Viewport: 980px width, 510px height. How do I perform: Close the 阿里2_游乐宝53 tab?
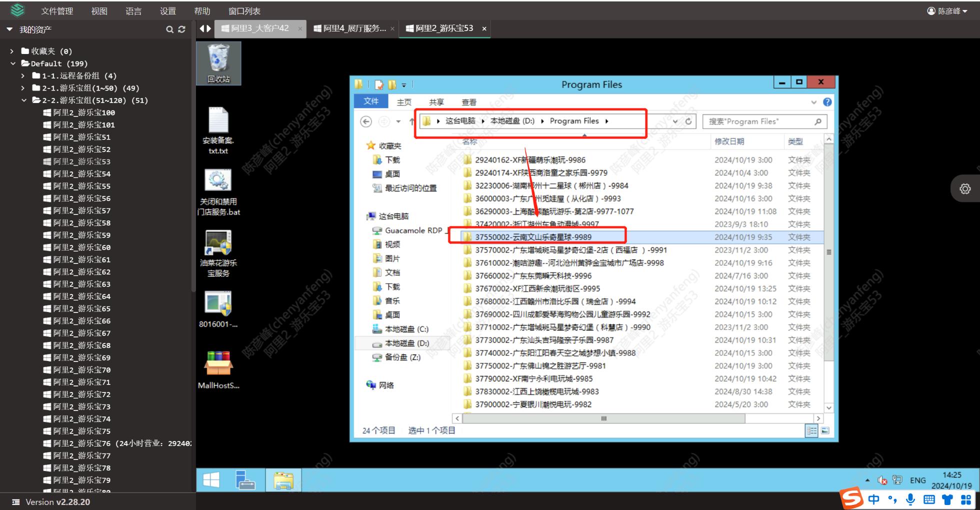pyautogui.click(x=484, y=28)
